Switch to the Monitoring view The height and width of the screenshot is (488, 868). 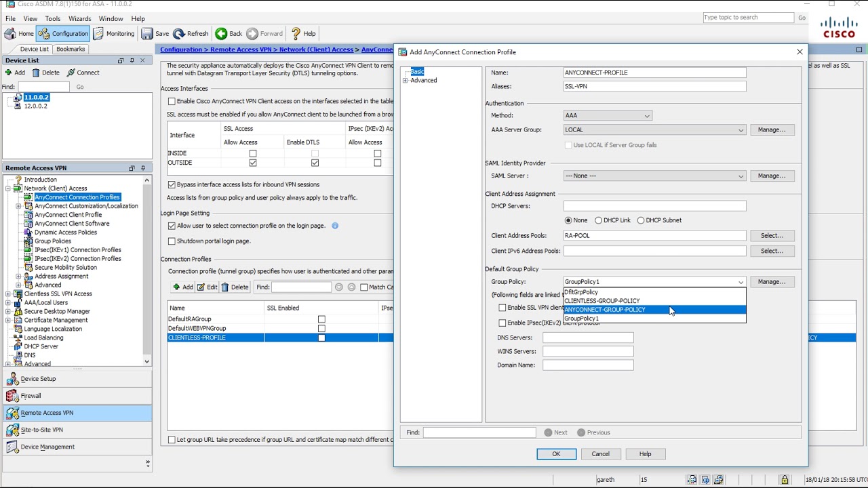[114, 33]
